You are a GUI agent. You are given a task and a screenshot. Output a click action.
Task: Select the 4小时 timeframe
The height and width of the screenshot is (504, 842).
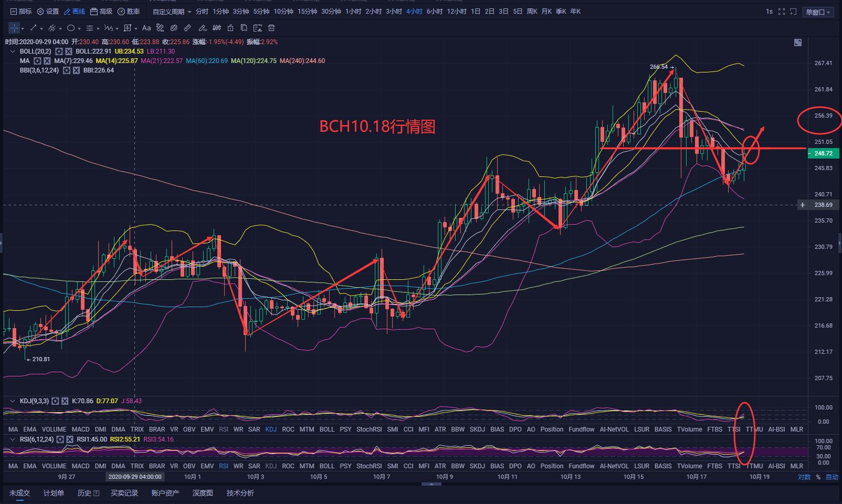click(x=414, y=12)
